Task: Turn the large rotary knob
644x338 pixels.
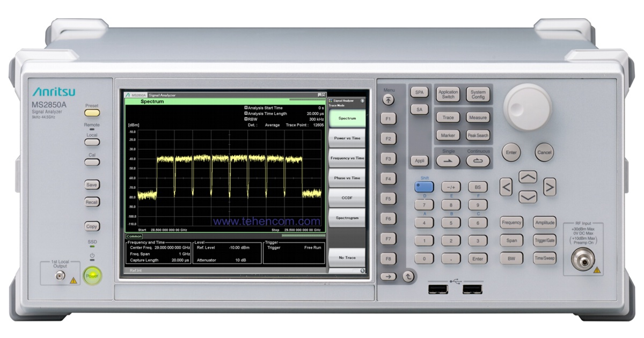Action: (x=528, y=108)
